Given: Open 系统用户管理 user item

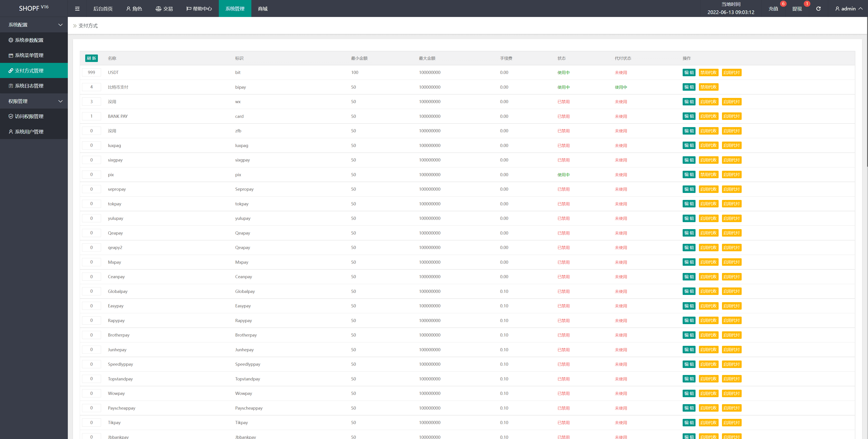Looking at the screenshot, I should click(29, 132).
